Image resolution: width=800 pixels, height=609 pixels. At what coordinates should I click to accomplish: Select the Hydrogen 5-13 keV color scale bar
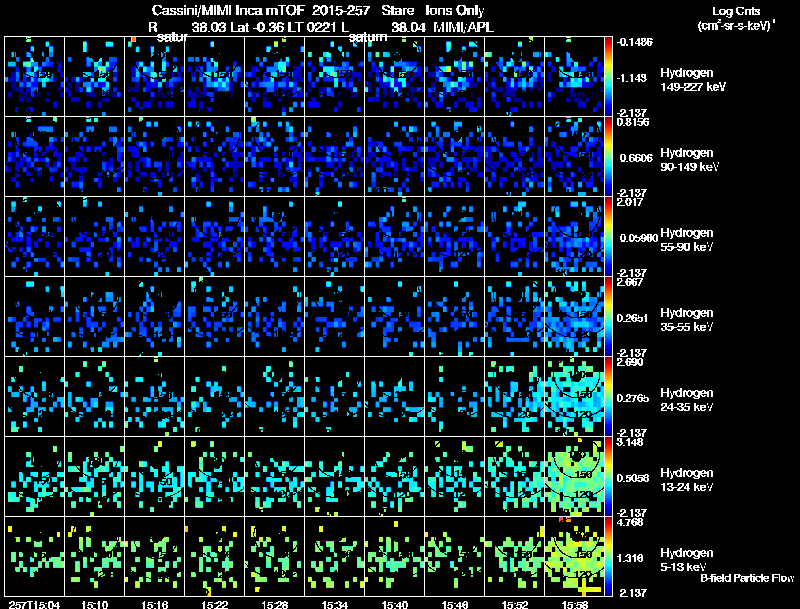coord(611,556)
